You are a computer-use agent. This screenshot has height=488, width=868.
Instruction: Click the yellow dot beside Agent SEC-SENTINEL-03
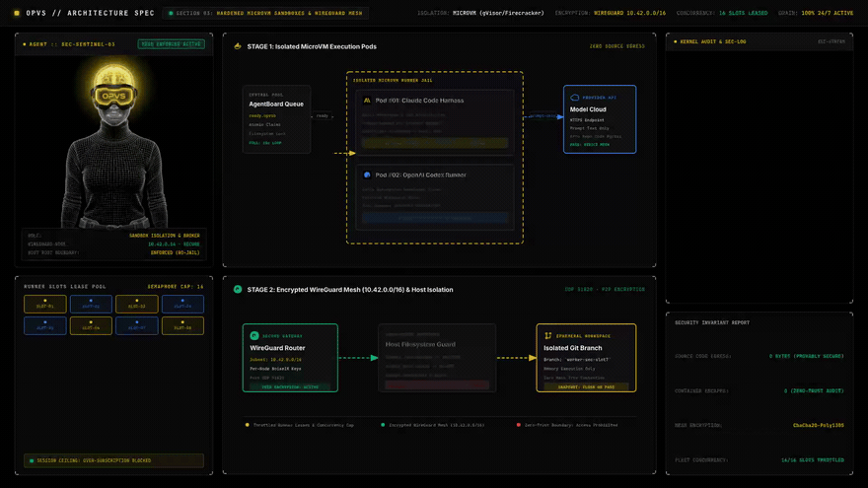click(x=25, y=44)
